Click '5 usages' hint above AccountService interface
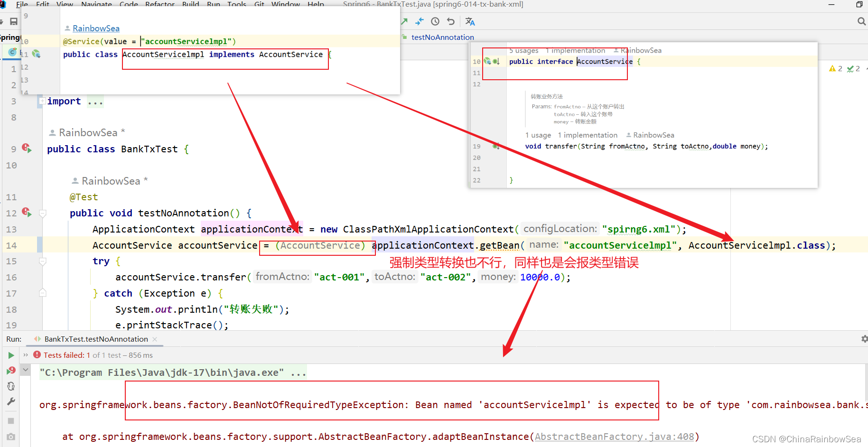This screenshot has width=868, height=447. pos(523,50)
